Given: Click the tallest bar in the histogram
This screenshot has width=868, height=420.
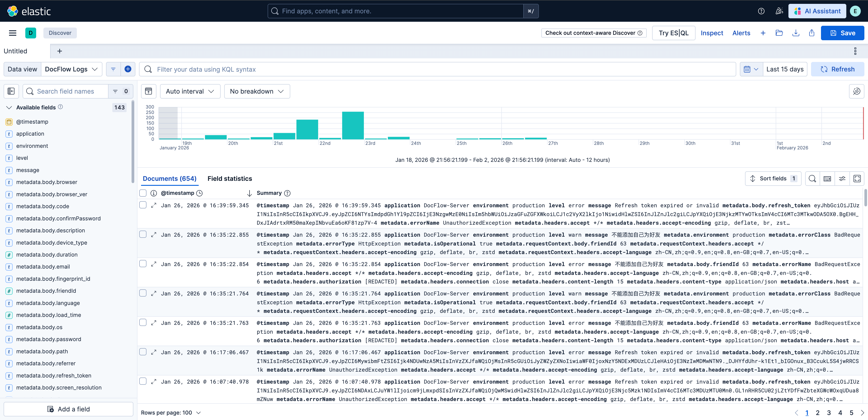Looking at the screenshot, I should (x=353, y=125).
